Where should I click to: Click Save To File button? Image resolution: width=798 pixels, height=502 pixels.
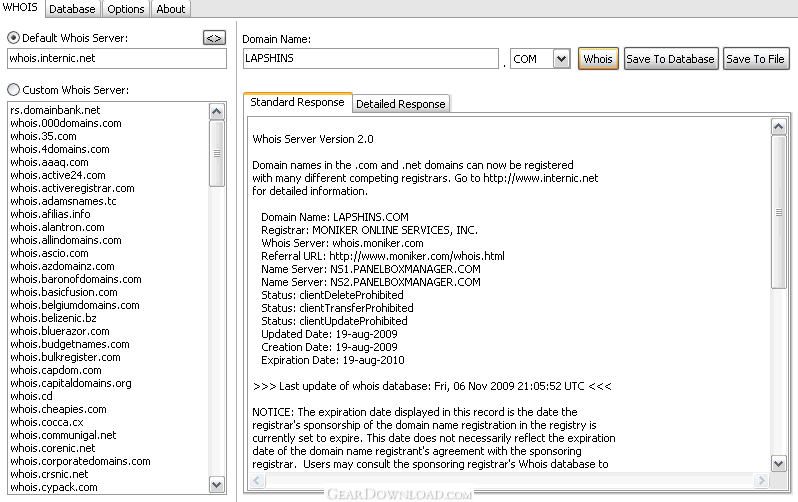pyautogui.click(x=755, y=59)
